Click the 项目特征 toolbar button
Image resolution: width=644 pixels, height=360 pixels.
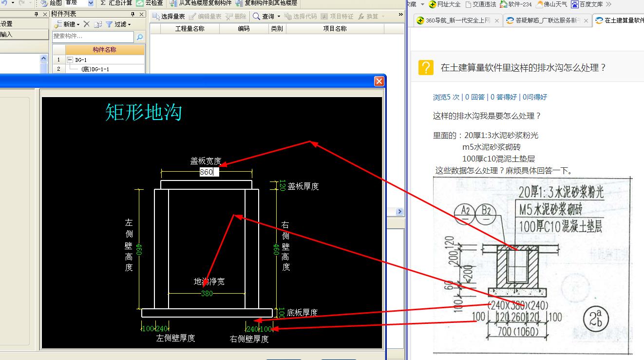click(x=337, y=17)
